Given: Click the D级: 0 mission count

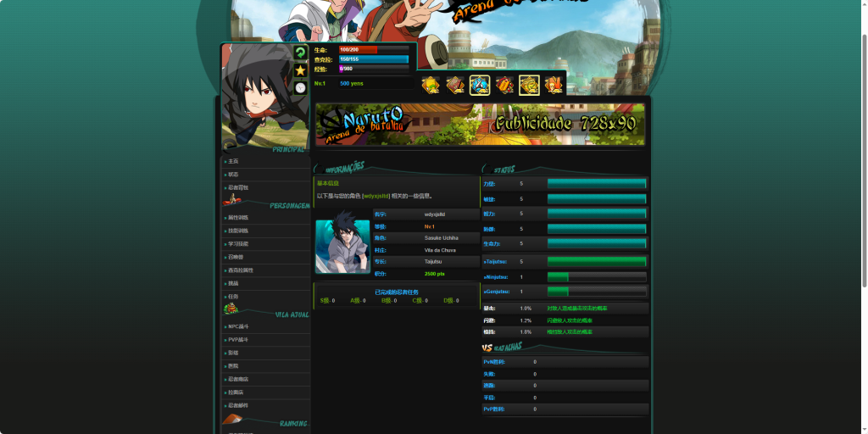Looking at the screenshot, I should 451,301.
